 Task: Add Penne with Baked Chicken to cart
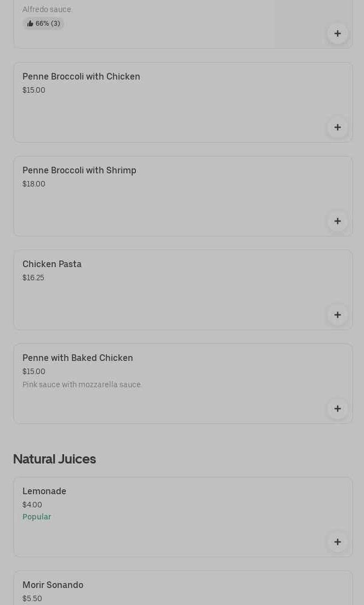click(337, 409)
